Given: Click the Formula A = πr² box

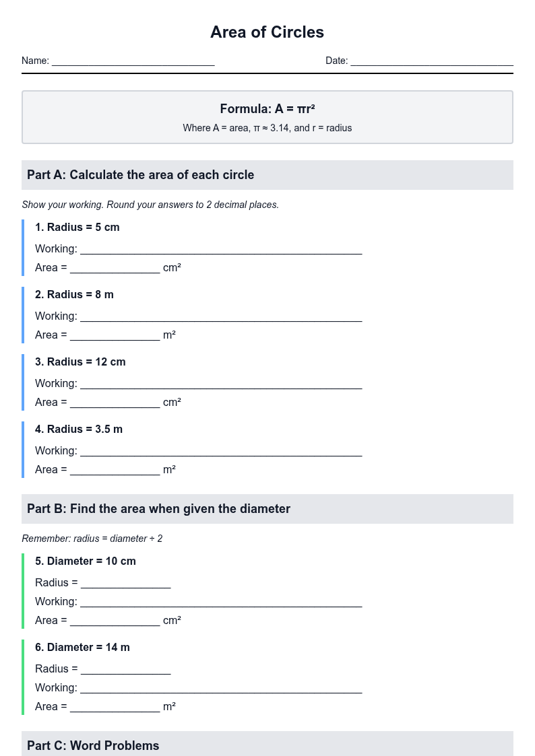Looking at the screenshot, I should pos(267,117).
